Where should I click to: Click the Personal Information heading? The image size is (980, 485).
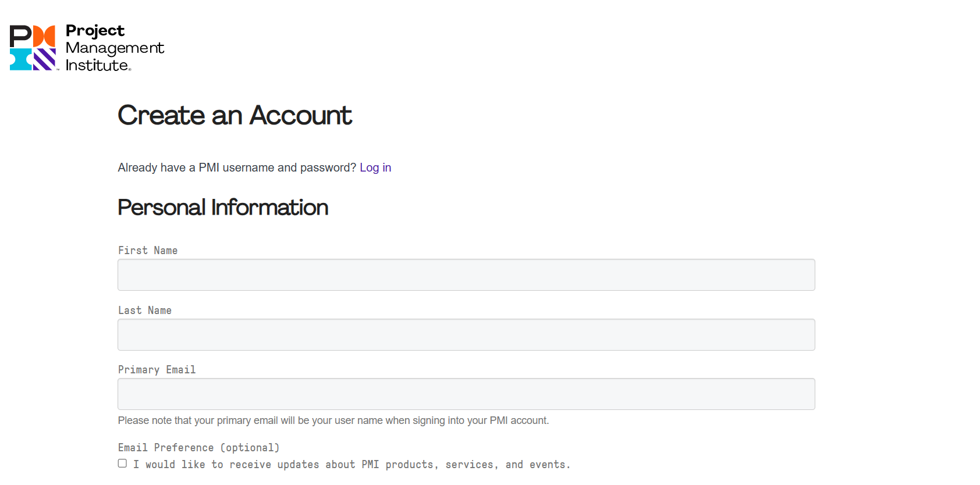223,208
